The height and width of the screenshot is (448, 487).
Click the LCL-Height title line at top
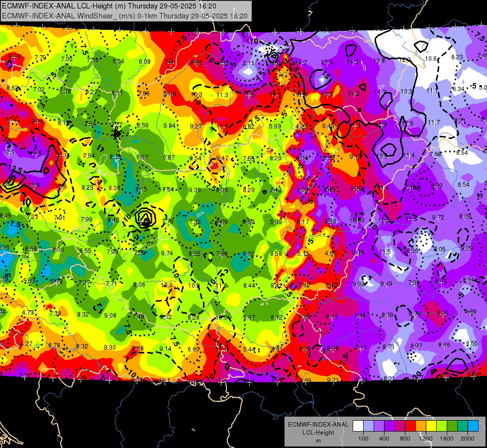click(x=109, y=6)
